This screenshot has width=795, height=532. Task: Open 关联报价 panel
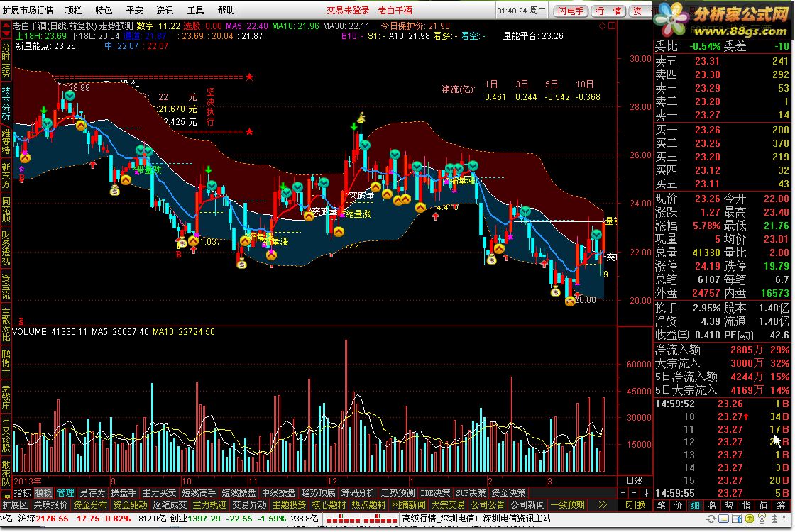point(50,504)
